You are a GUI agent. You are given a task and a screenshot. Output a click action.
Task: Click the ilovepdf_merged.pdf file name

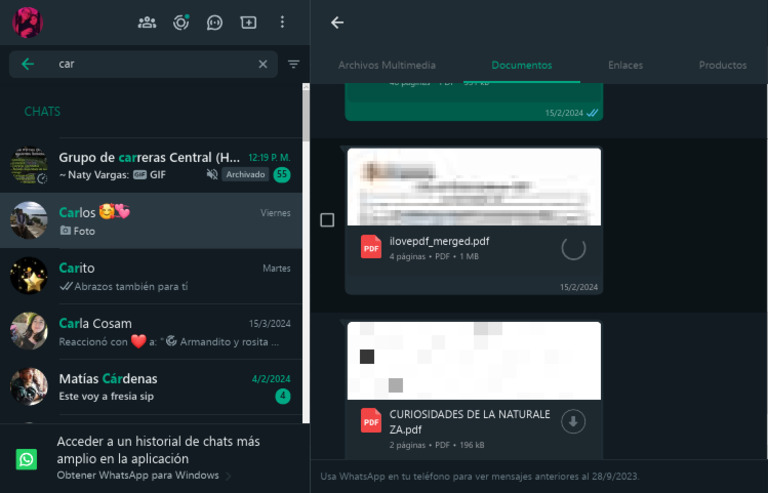(x=439, y=241)
